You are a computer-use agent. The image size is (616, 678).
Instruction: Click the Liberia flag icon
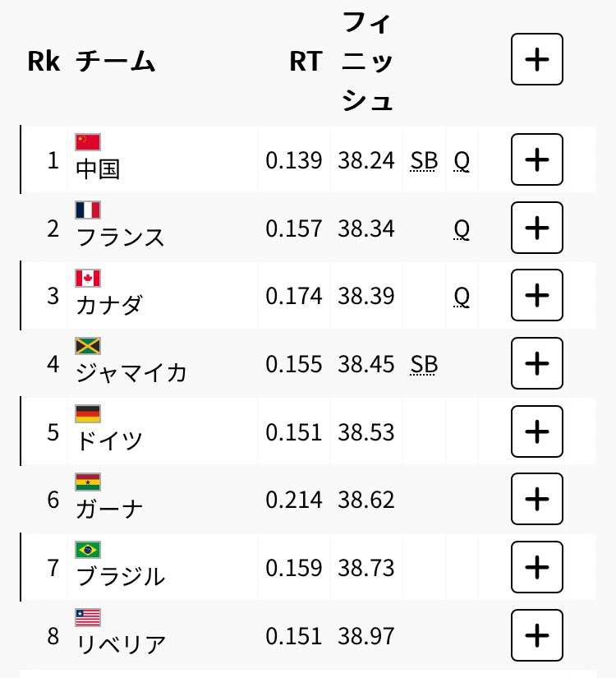point(88,617)
